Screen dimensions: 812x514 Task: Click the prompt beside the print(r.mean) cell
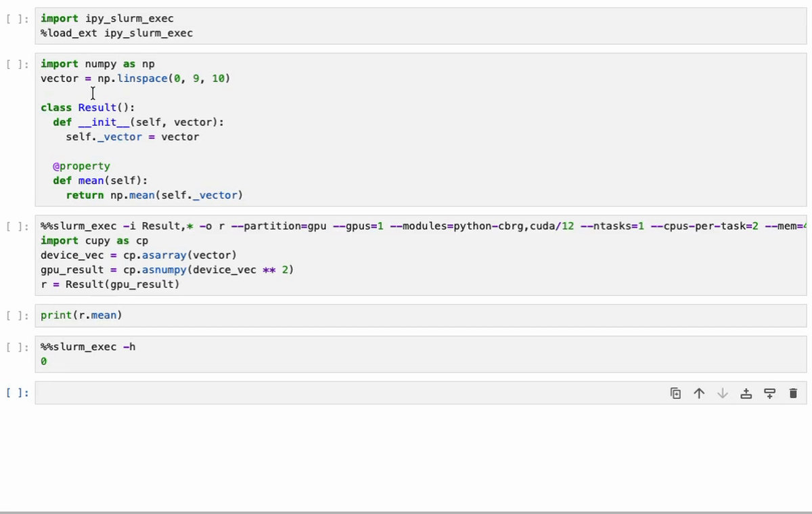18,316
